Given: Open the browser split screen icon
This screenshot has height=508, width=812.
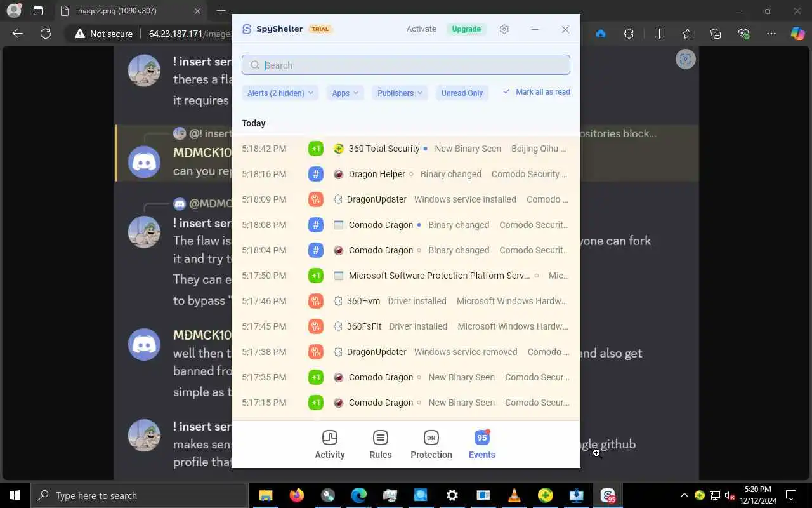Looking at the screenshot, I should pyautogui.click(x=659, y=34).
